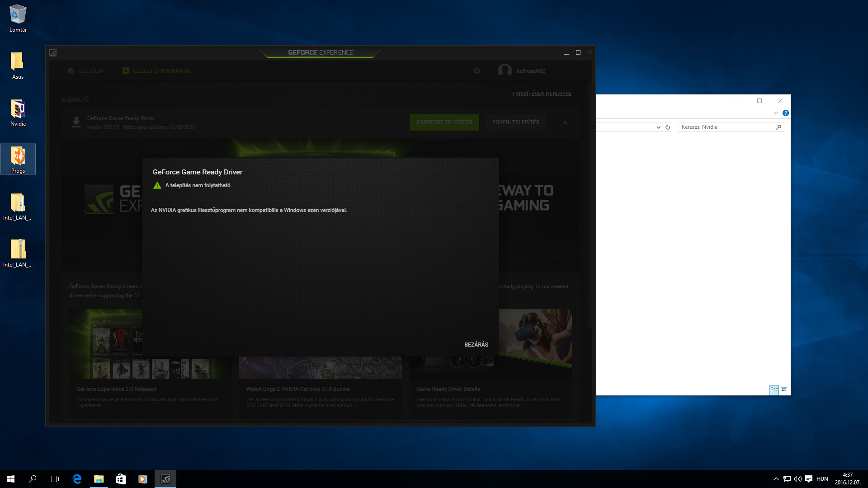The image size is (868, 488).
Task: Open Action Center notifications icon
Action: (x=809, y=479)
